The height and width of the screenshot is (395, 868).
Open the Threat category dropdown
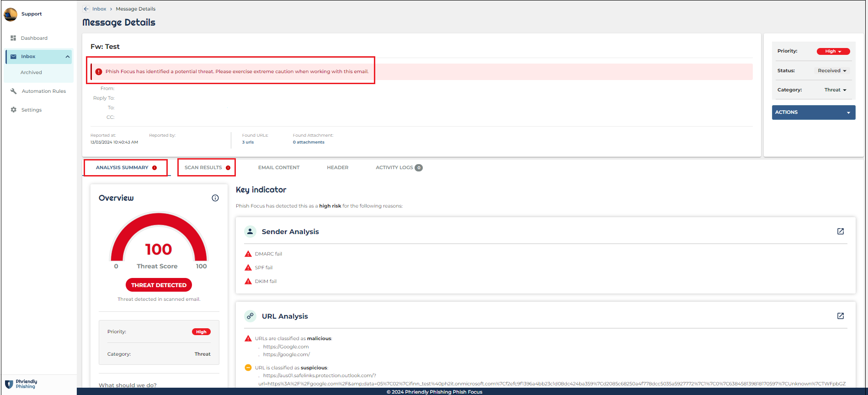click(835, 90)
